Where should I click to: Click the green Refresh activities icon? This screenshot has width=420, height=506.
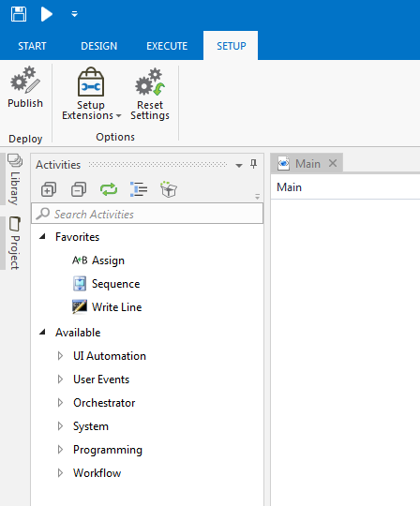coord(109,189)
